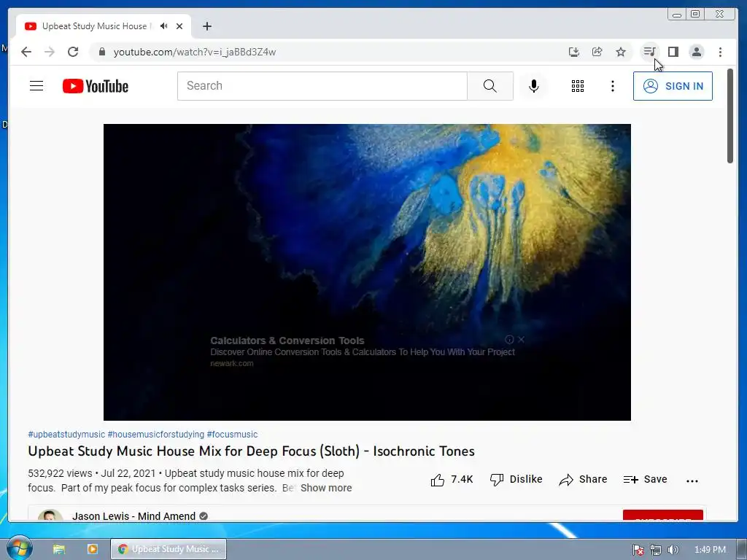The height and width of the screenshot is (560, 747).
Task: Open the #upbeatstudymusic hashtag
Action: [66, 435]
